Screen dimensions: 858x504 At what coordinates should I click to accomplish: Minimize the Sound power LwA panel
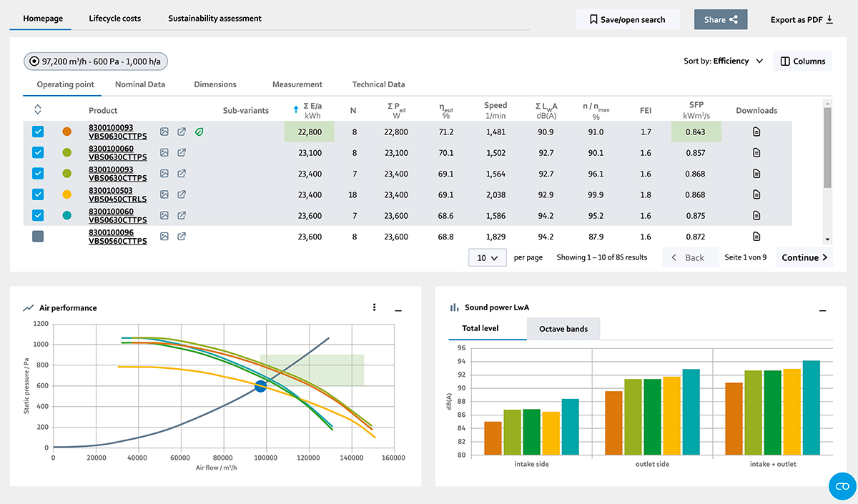click(822, 311)
